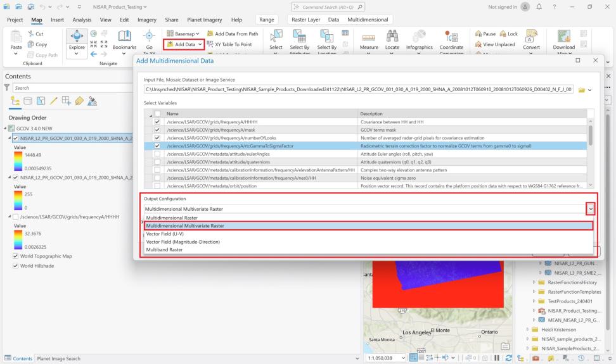The width and height of the screenshot is (616, 364).
Task: Open the Output Configuration dropdown arrow
Action: [x=590, y=209]
